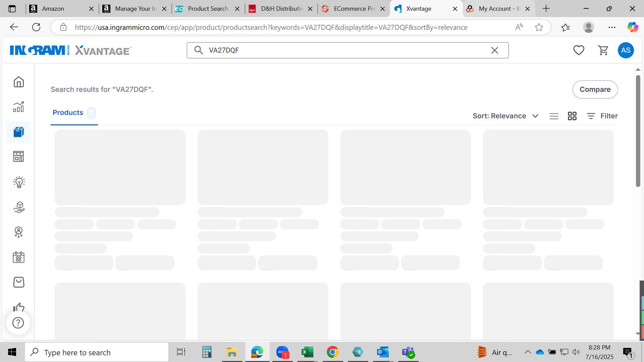Open the browser favorites list

tap(565, 27)
